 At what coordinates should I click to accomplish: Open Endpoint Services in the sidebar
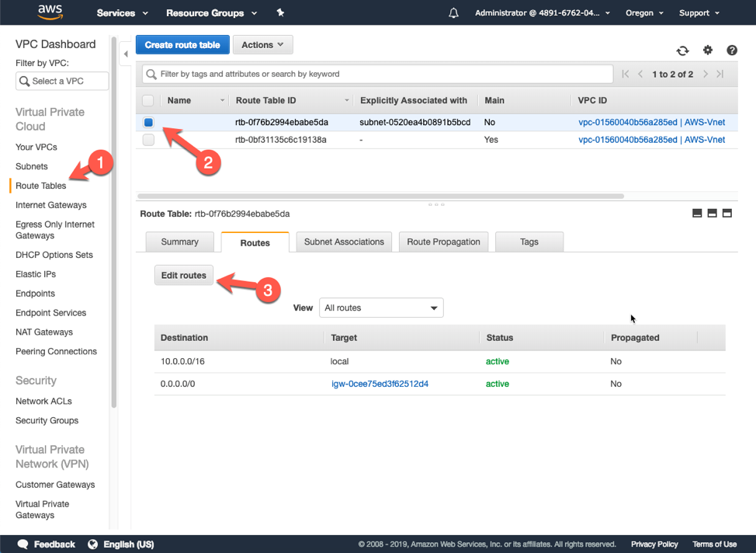pos(50,313)
